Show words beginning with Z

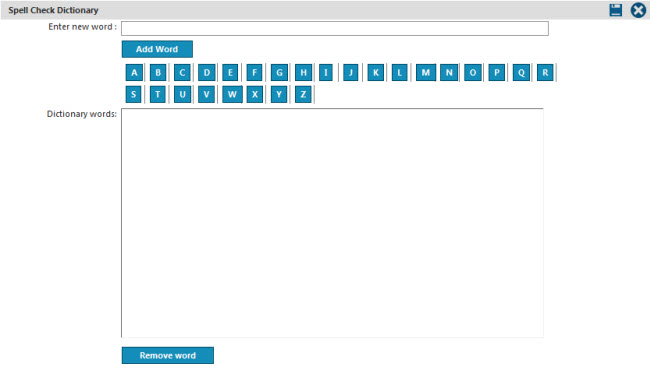[303, 94]
